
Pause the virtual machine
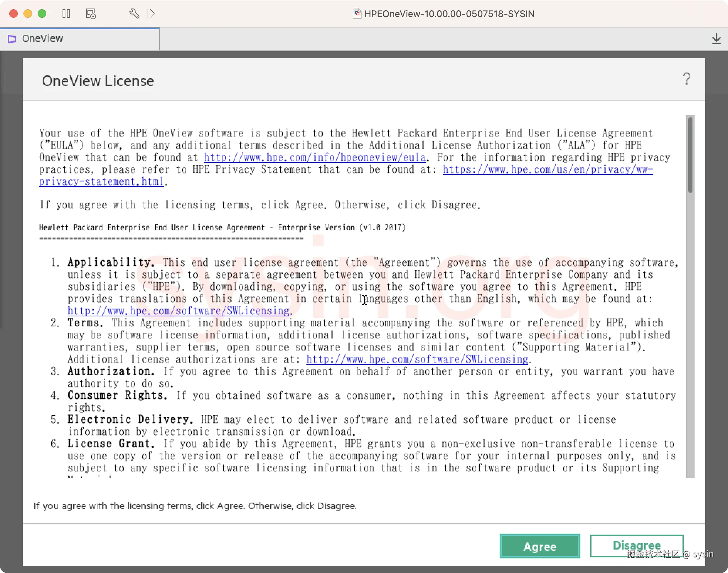(66, 14)
